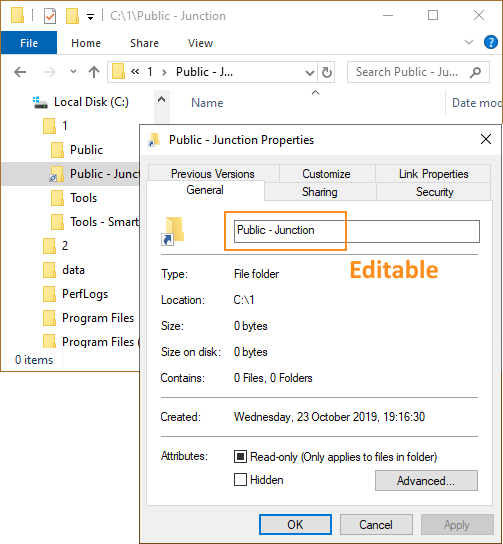Click the Apply button

point(457,525)
